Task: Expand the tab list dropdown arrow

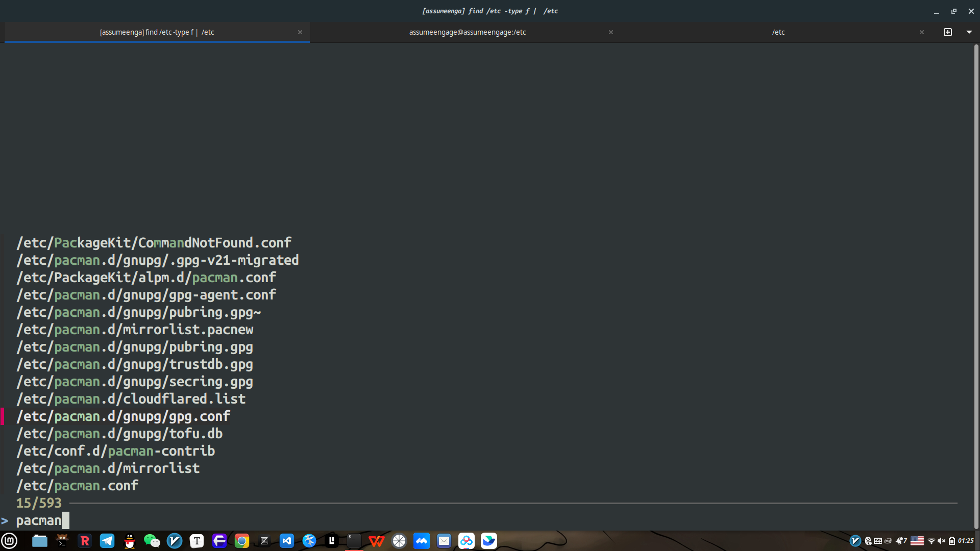Action: [x=969, y=32]
